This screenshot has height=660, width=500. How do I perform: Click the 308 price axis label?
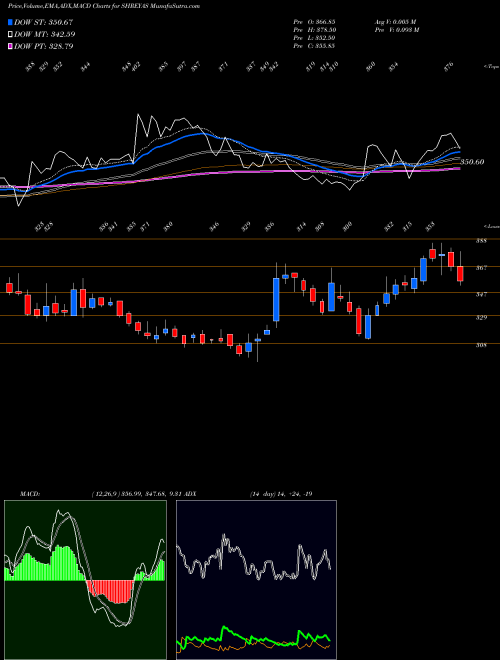482,345
